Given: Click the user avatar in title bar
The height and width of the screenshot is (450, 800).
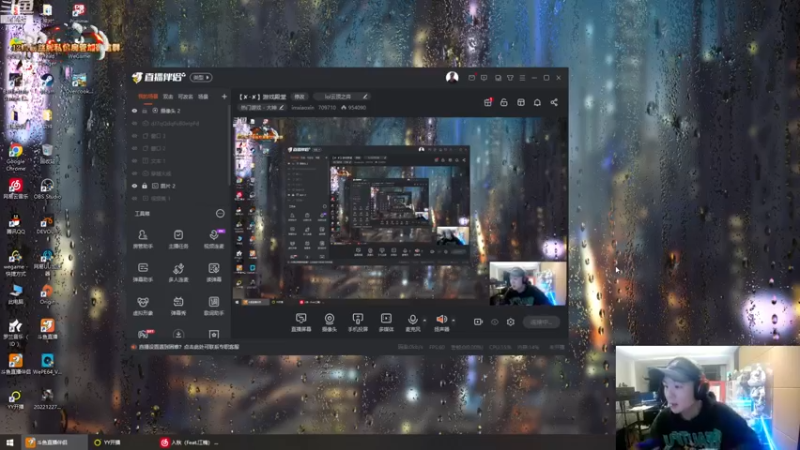Looking at the screenshot, I should pyautogui.click(x=452, y=78).
